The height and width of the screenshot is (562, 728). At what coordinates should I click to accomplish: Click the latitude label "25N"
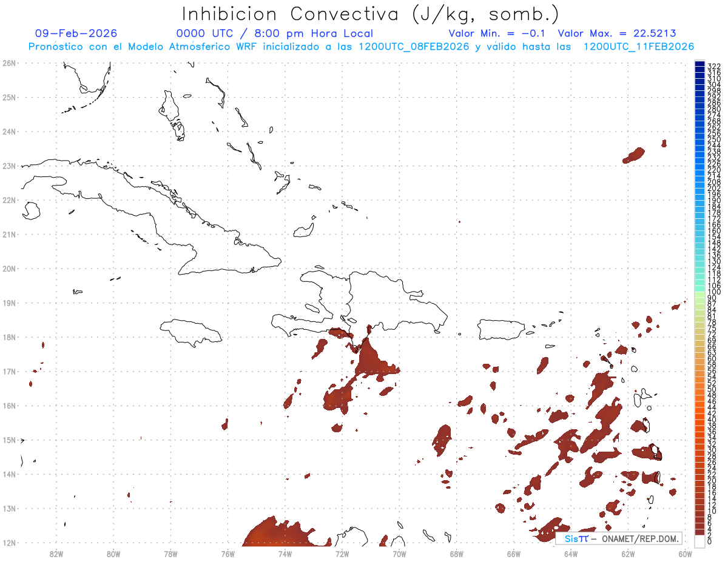tap(8, 97)
